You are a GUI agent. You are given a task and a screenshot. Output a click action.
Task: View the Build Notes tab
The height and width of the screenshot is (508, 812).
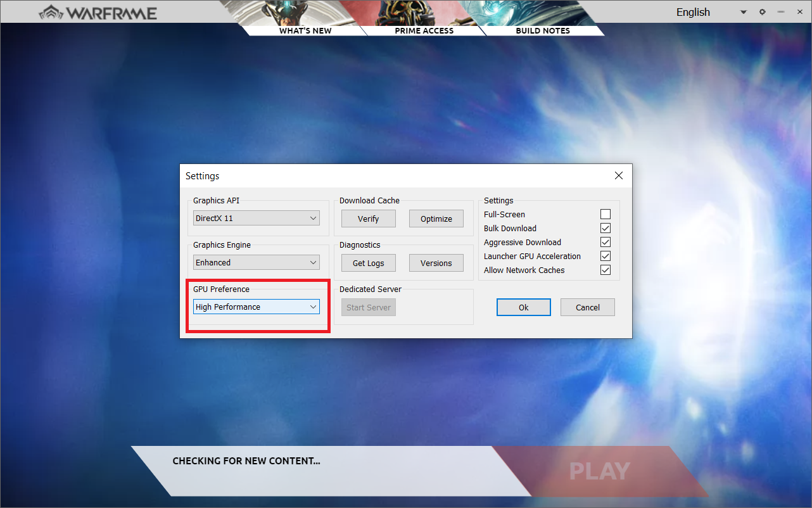coord(543,30)
